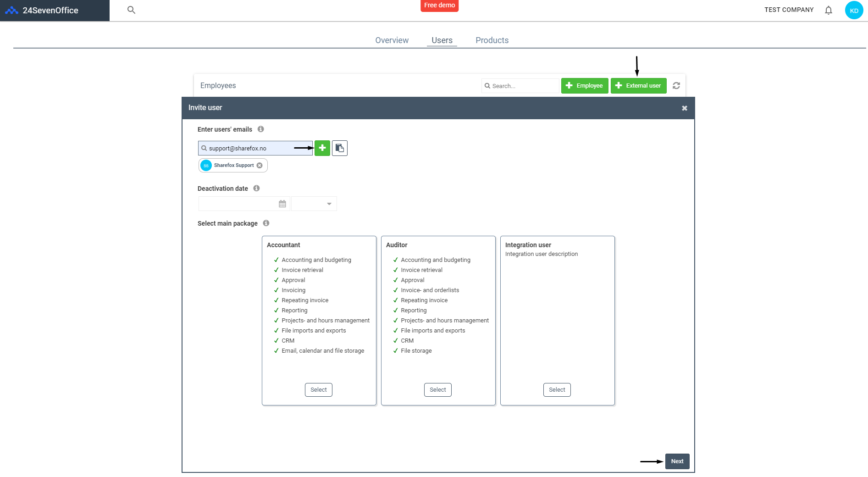The height and width of the screenshot is (477, 868).
Task: Open notifications bell icon
Action: tap(828, 10)
